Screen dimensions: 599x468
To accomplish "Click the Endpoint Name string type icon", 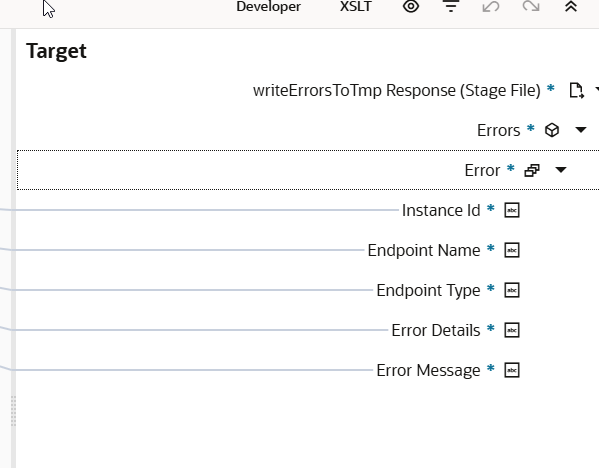I will (512, 250).
